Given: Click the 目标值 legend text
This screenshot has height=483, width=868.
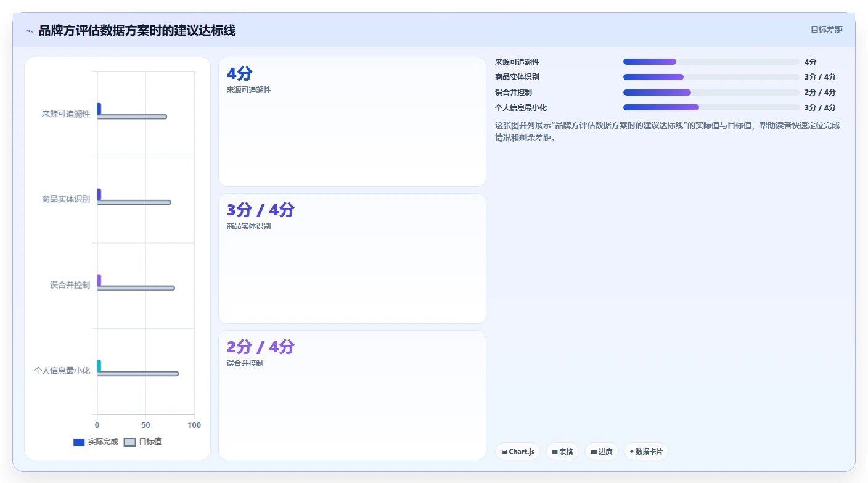Looking at the screenshot, I should [x=150, y=442].
